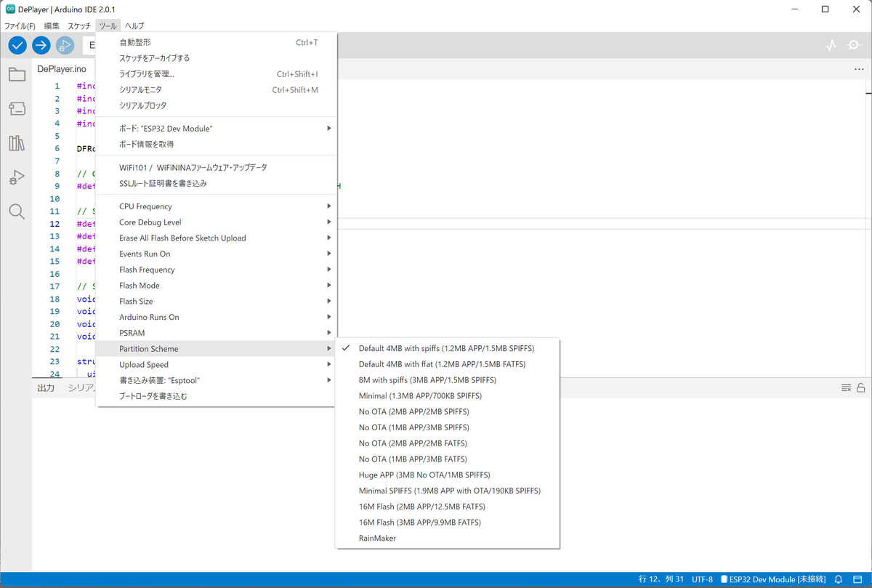Expand the Core Debug Level submenu
Viewport: 872px width, 588px height.
(x=217, y=222)
